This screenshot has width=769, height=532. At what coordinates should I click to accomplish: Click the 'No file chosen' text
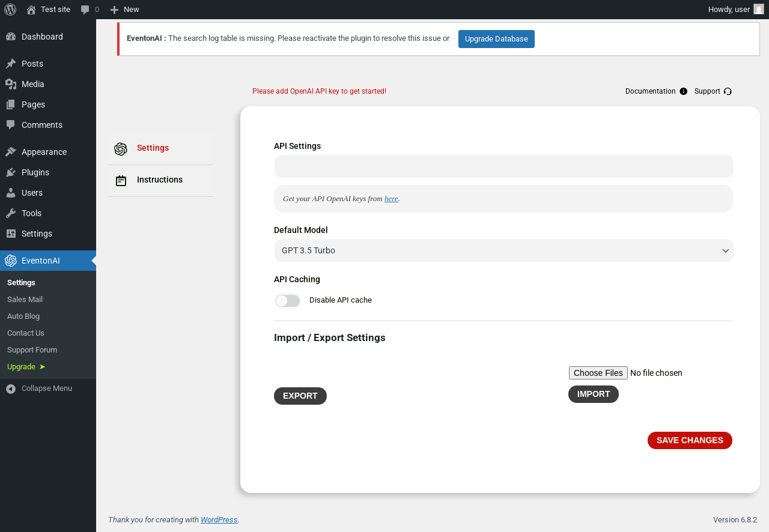(656, 373)
